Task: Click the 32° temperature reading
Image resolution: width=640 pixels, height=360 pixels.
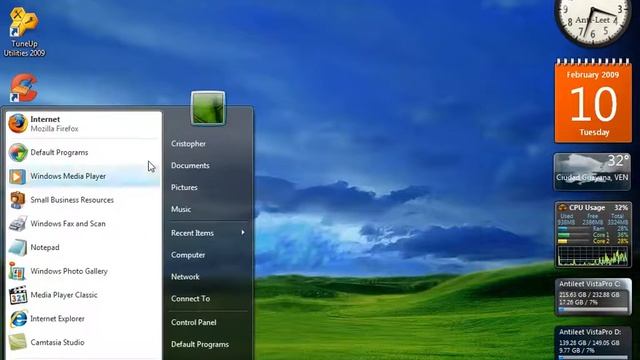Action: (x=618, y=161)
